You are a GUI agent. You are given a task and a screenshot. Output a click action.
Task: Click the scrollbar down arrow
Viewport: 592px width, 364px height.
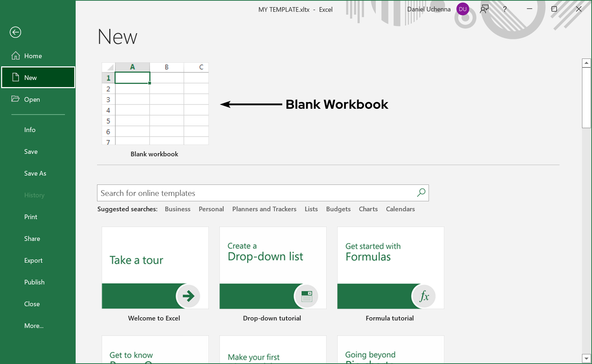[x=586, y=358]
